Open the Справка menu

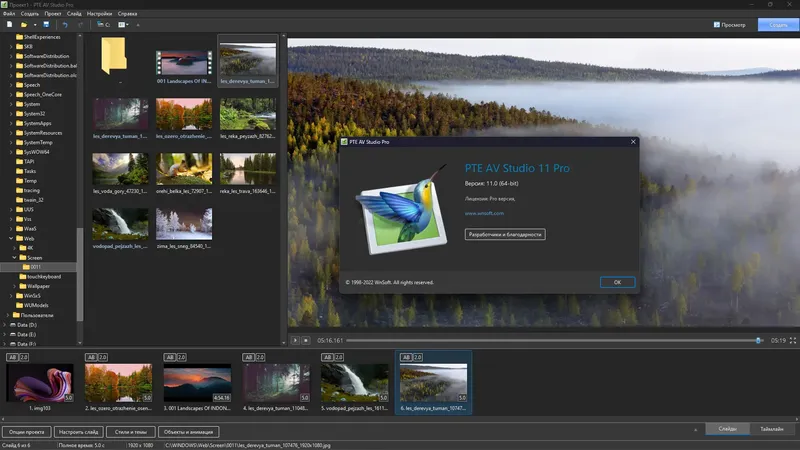(x=127, y=14)
